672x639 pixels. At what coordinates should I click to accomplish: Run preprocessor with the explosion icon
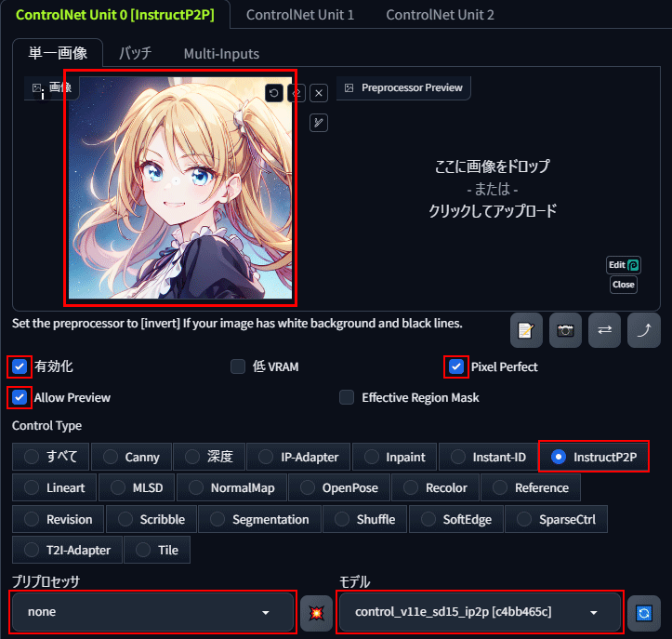point(316,613)
